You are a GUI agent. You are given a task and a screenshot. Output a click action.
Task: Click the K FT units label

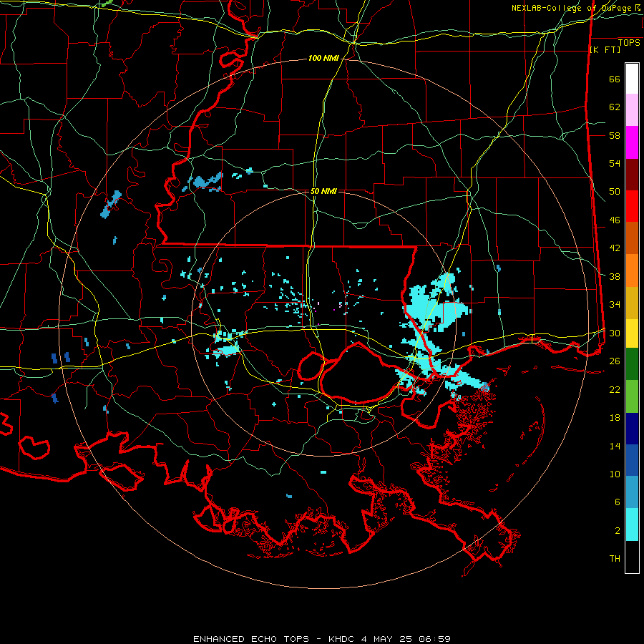click(605, 49)
